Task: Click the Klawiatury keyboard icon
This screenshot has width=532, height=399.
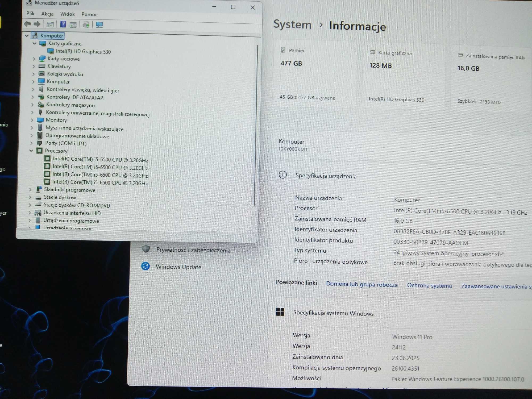Action: click(42, 66)
